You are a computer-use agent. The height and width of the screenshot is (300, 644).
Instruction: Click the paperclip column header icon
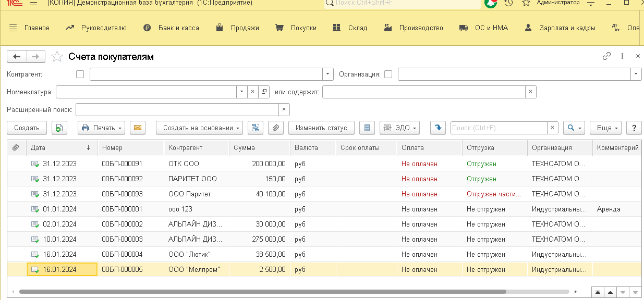click(x=16, y=148)
